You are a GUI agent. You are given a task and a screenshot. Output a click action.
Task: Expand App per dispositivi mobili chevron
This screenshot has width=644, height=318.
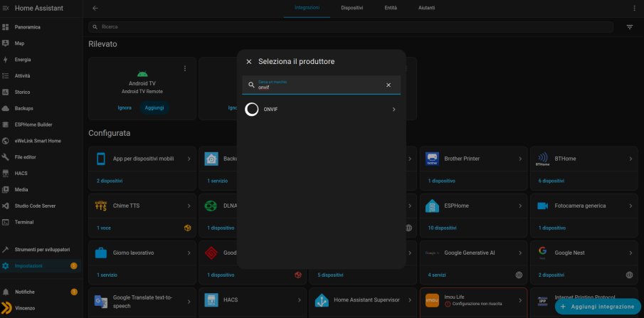tap(189, 159)
